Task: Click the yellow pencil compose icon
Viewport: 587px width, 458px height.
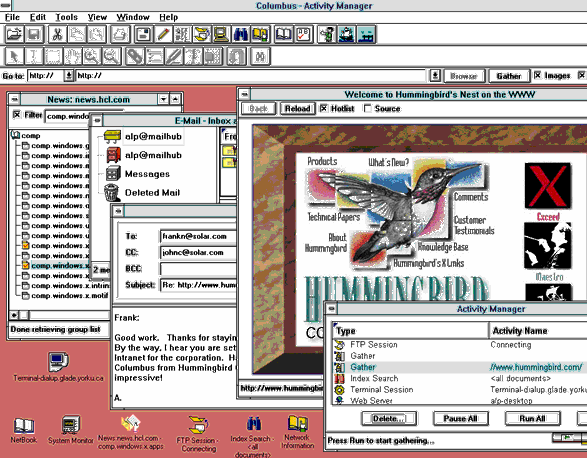Action: tap(163, 34)
